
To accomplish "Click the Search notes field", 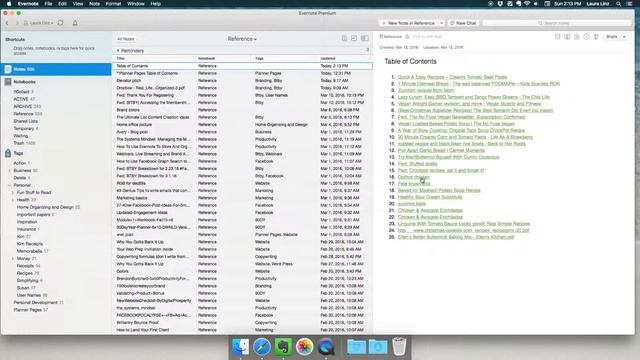I will [557, 23].
